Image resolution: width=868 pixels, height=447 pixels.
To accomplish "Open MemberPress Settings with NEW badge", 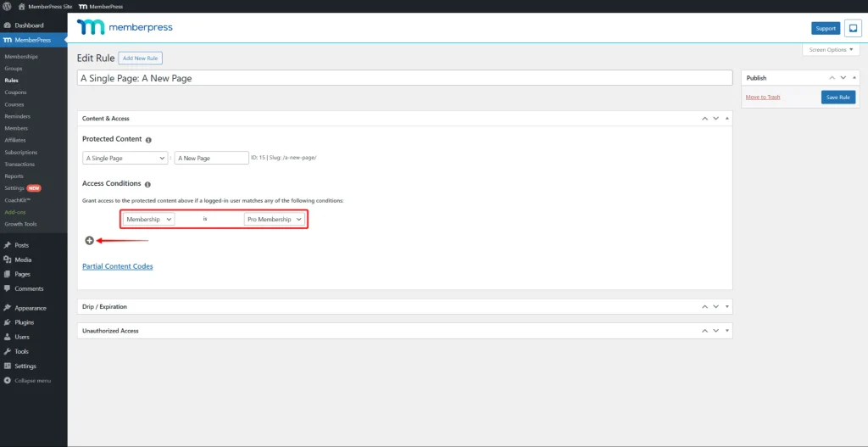I will [23, 188].
